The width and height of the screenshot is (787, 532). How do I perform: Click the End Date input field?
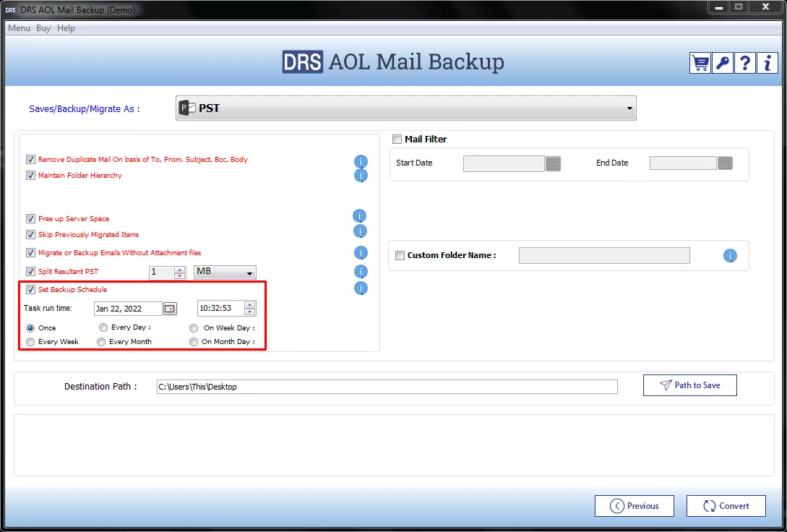pyautogui.click(x=683, y=163)
